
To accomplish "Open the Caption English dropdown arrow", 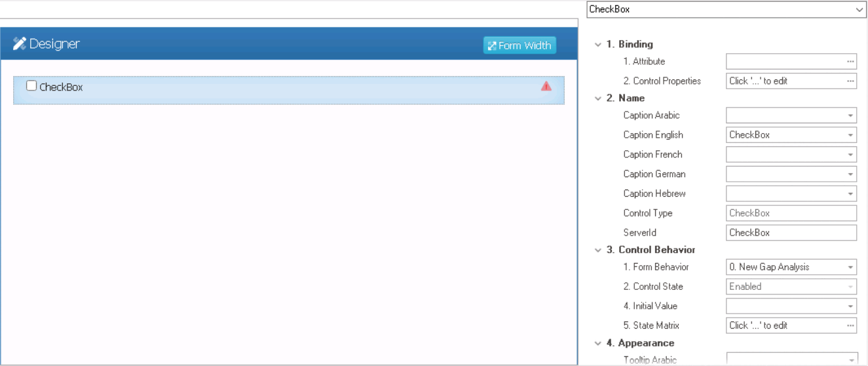I will 850,135.
